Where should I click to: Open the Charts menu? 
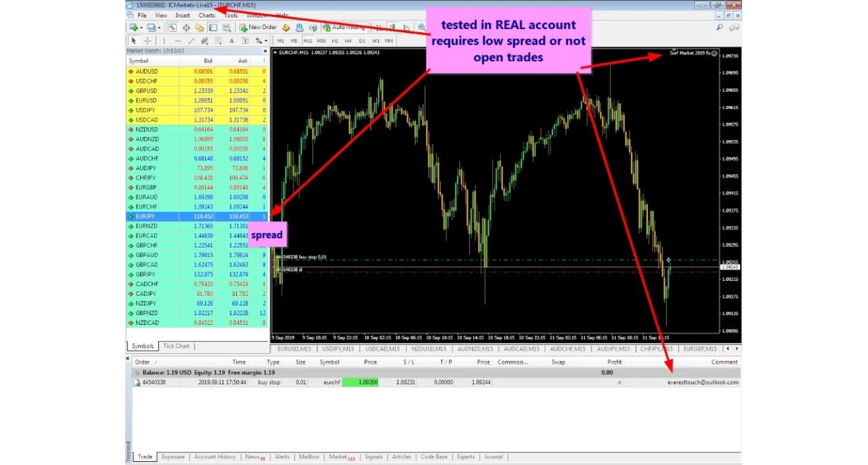click(206, 15)
